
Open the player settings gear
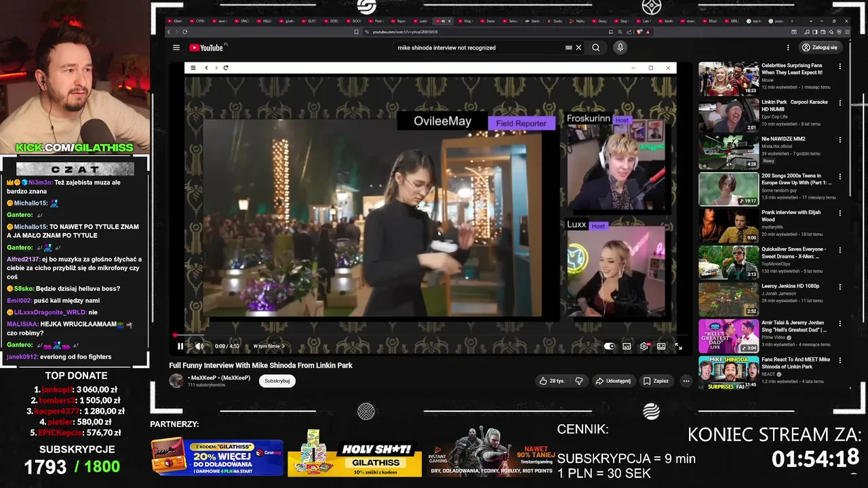point(644,346)
